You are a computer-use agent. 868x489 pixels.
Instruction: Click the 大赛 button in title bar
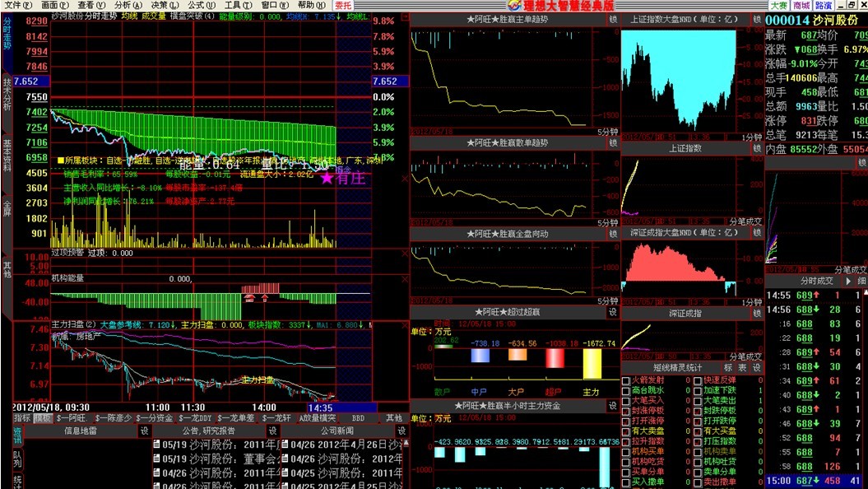[779, 5]
